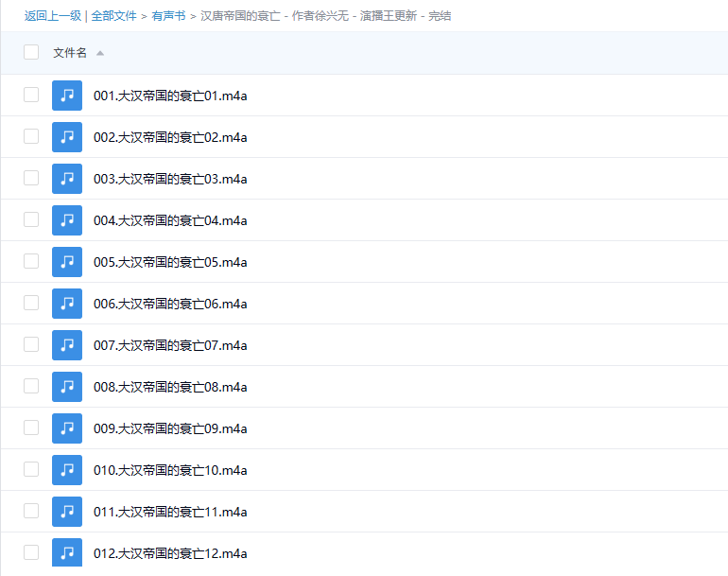
Task: Click the music icon for 008.大汉帝国的衰亡08.m4a
Action: [x=67, y=387]
